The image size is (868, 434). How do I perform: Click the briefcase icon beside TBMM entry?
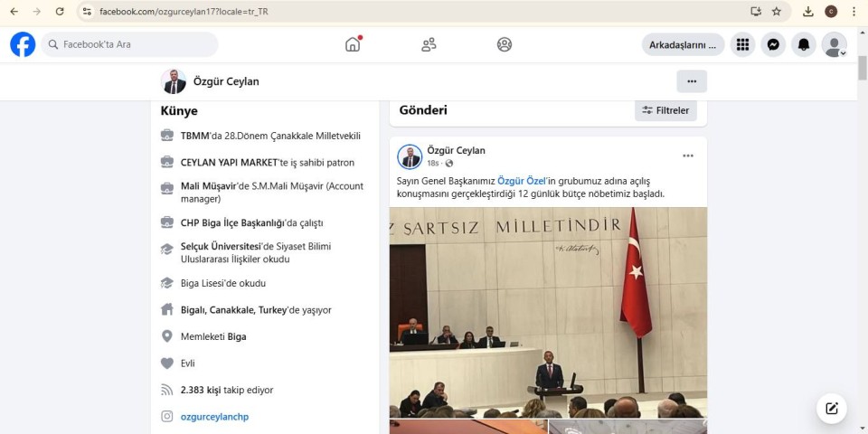[166, 135]
